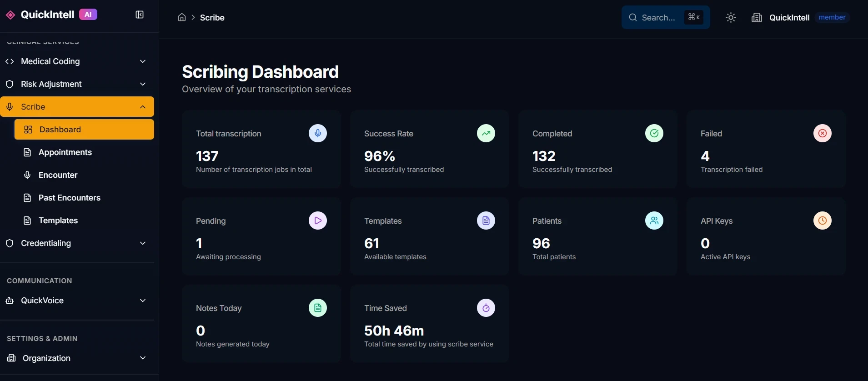Screen dimensions: 868x381
Task: Click the Risk Adjustment shield icon
Action: point(10,84)
